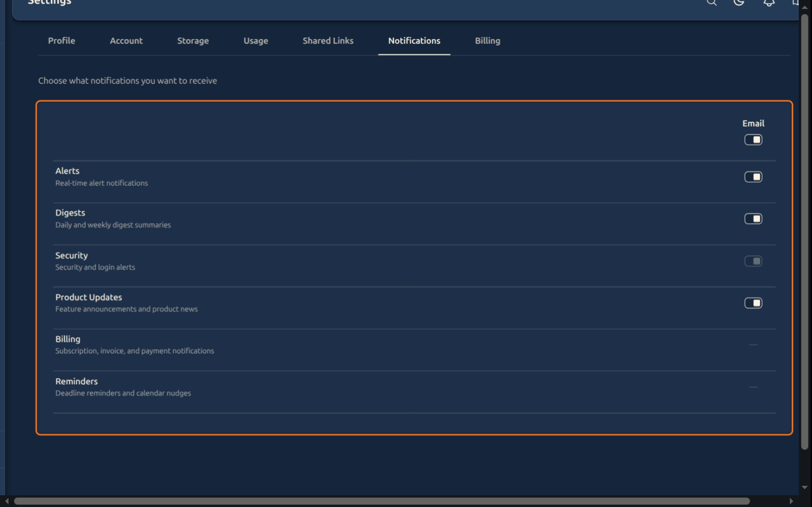The image size is (812, 507).
Task: Switch theme with the moon icon
Action: click(739, 2)
